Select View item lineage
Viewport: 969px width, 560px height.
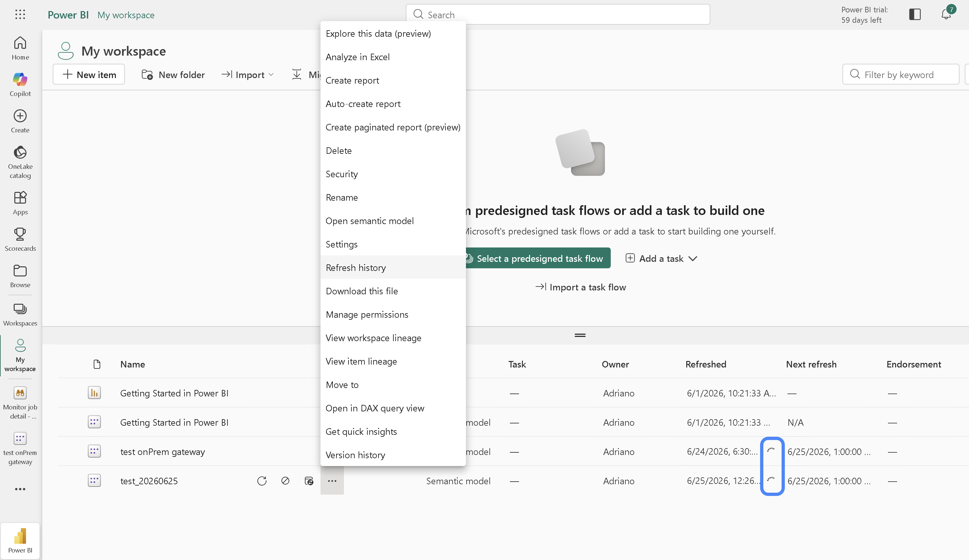pyautogui.click(x=393, y=361)
